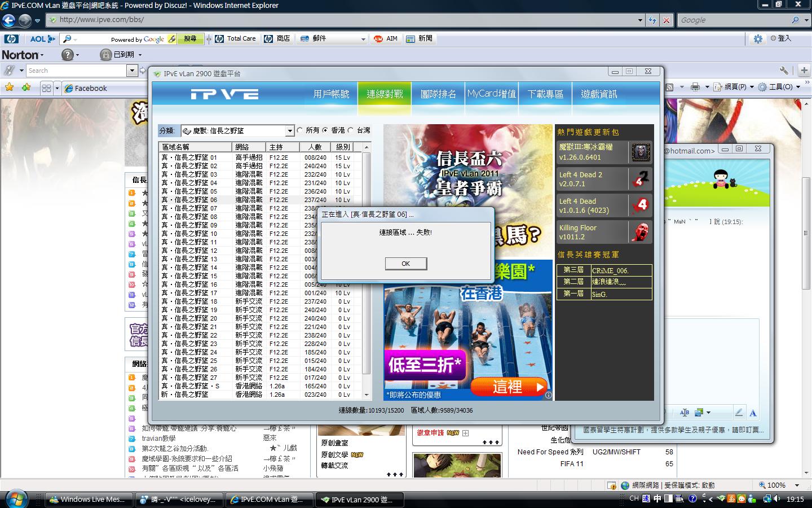Click the HP logo toolbar icon
Viewport: 812px width, 508px height.
[x=11, y=39]
